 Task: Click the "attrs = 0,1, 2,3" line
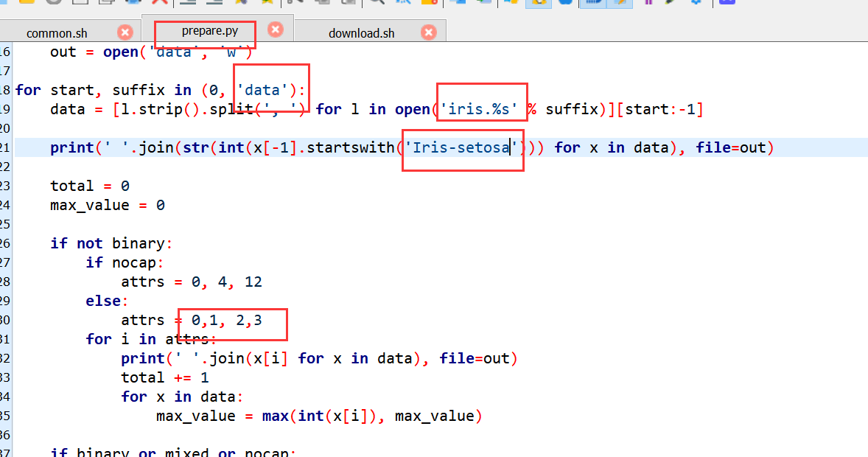pyautogui.click(x=192, y=320)
